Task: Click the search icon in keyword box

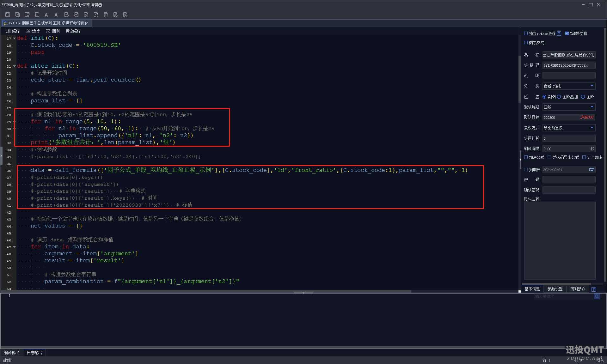Action: point(597,296)
